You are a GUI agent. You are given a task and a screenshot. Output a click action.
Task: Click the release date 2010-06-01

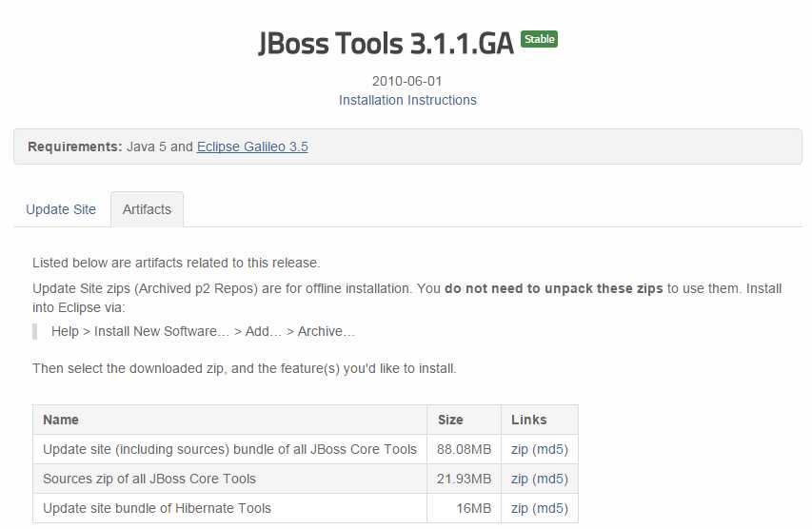[x=407, y=81]
